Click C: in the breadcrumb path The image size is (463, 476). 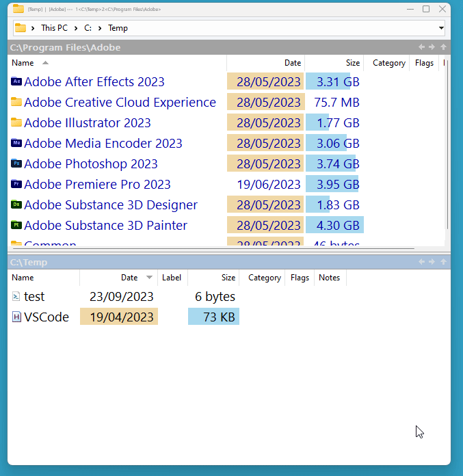click(88, 28)
